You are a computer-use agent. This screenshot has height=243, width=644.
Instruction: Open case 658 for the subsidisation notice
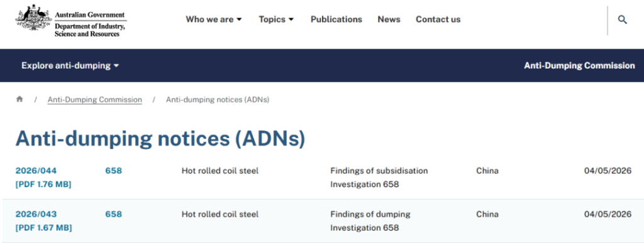click(x=114, y=170)
